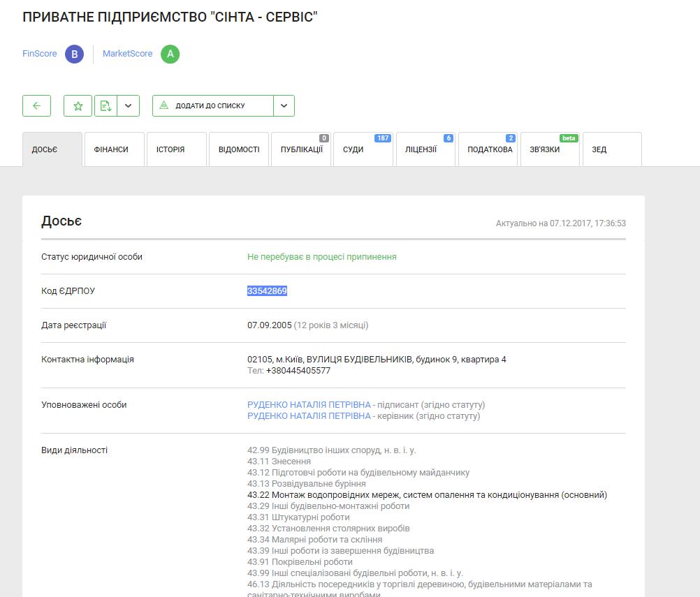Open the Публікації tab
Screen dimensions: 700x597
tap(301, 149)
